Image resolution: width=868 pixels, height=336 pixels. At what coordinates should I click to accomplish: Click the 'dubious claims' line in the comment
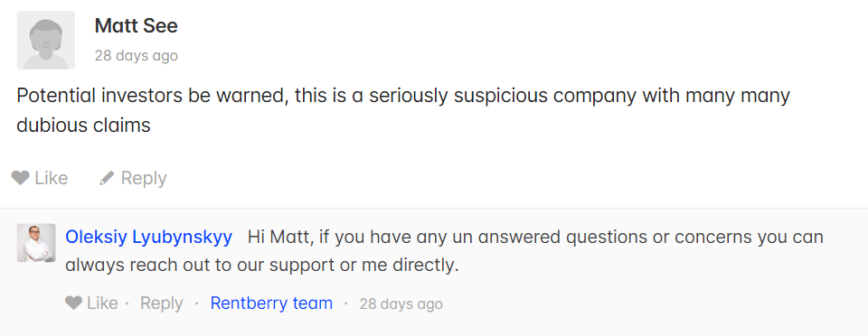[x=83, y=126]
